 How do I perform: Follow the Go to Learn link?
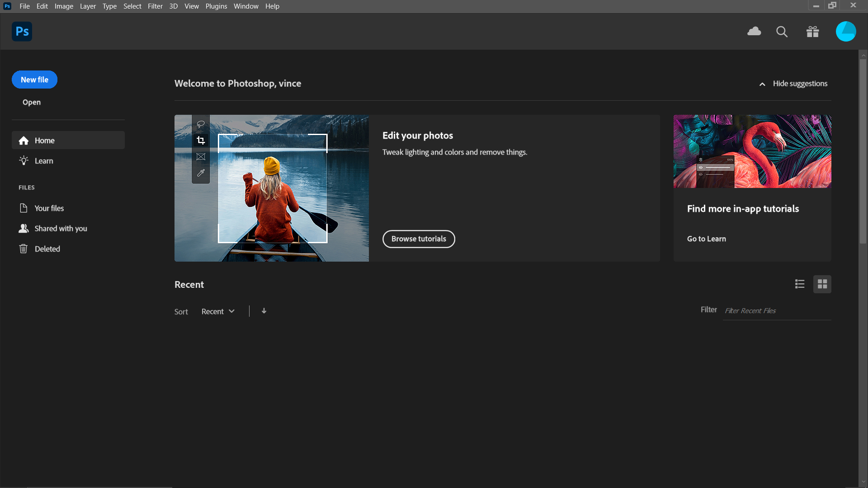(706, 239)
